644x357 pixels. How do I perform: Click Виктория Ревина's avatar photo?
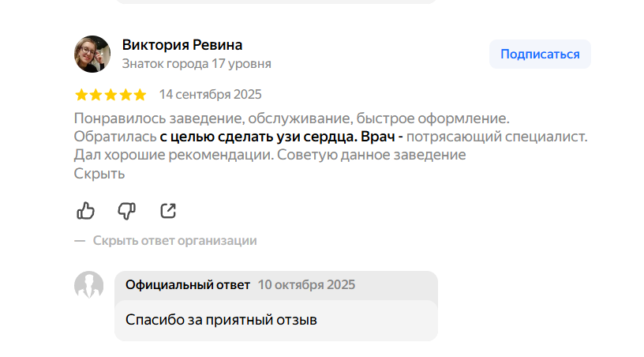coord(92,54)
